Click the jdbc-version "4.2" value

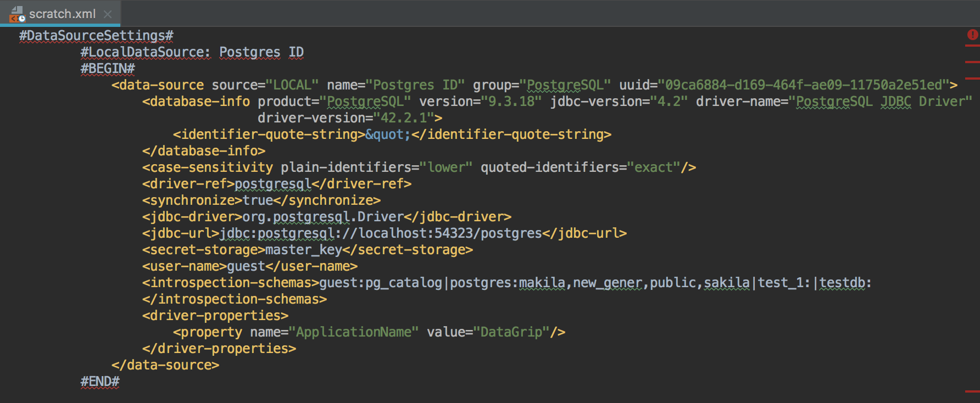pyautogui.click(x=669, y=102)
